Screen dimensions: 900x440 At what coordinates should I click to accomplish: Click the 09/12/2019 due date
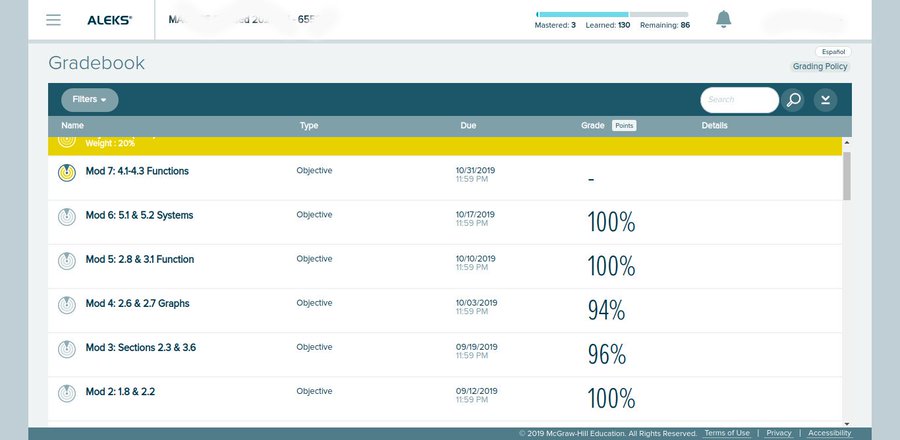[476, 392]
